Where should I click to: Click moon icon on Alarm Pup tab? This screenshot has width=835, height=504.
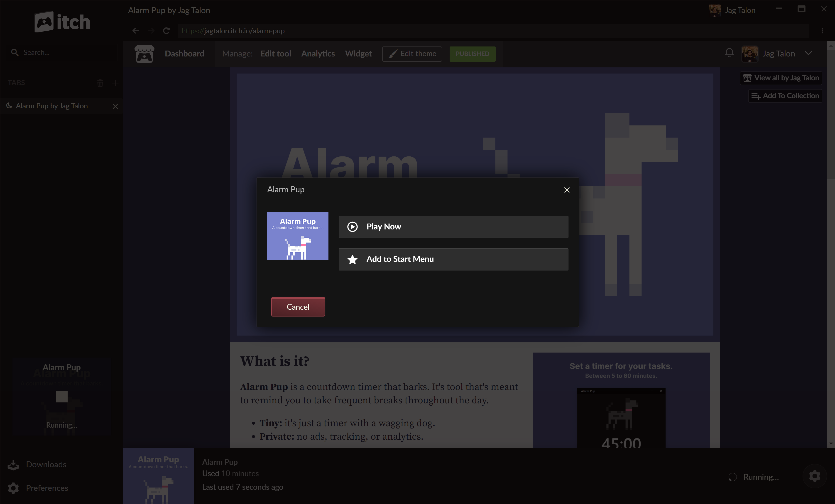click(10, 106)
